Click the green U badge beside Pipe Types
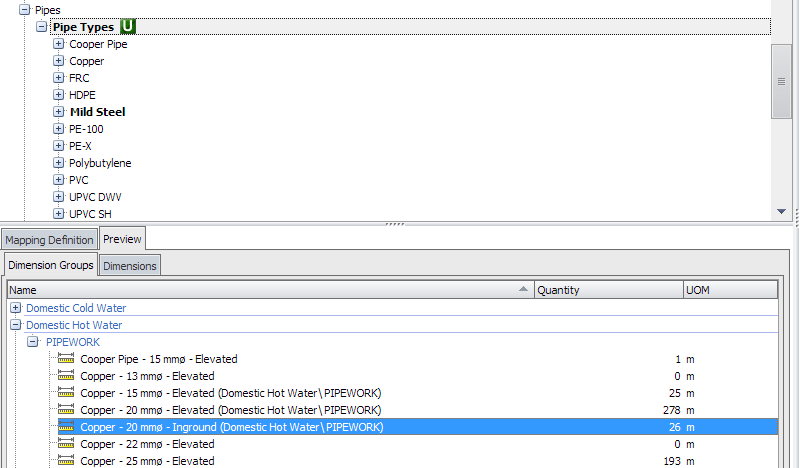 click(128, 27)
